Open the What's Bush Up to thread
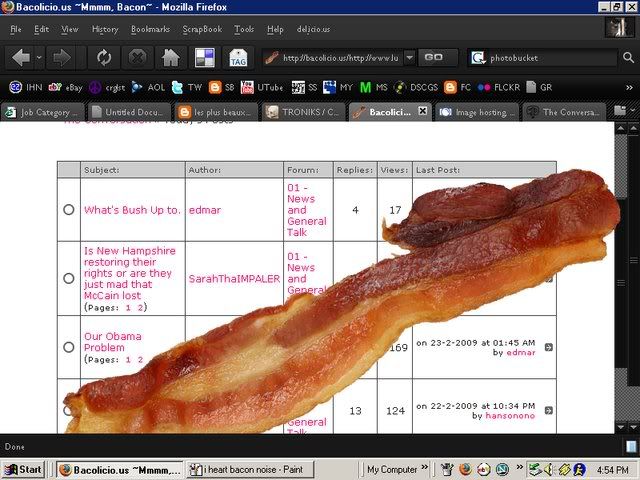The image size is (640, 480). (x=132, y=210)
